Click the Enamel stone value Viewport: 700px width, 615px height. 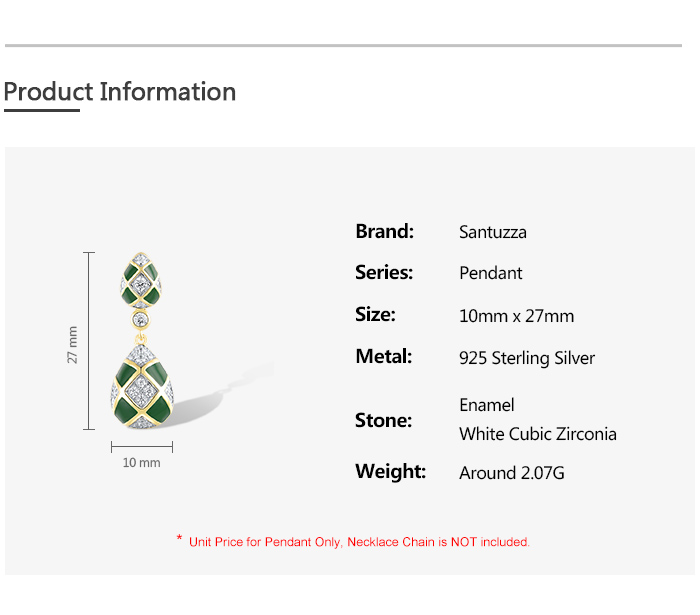tap(487, 405)
